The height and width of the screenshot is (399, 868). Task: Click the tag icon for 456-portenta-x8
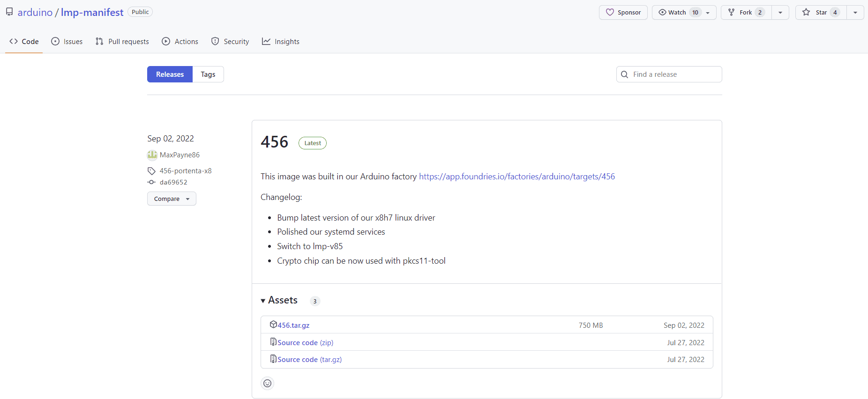tap(151, 171)
